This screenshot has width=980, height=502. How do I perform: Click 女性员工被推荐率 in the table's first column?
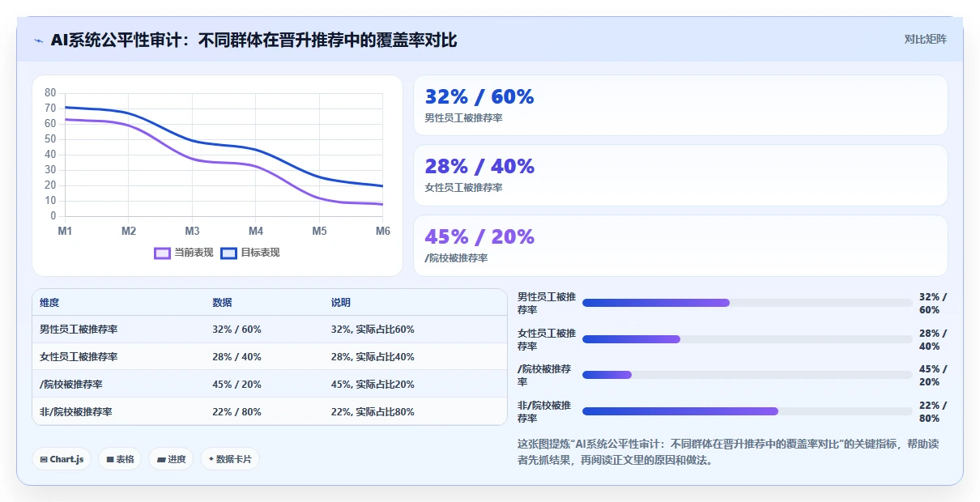pyautogui.click(x=79, y=356)
